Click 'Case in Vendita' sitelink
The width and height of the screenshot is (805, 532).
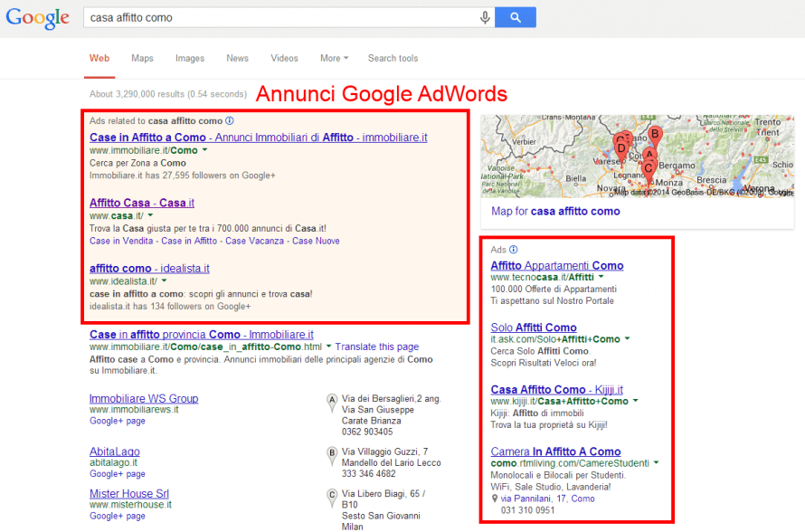click(121, 241)
